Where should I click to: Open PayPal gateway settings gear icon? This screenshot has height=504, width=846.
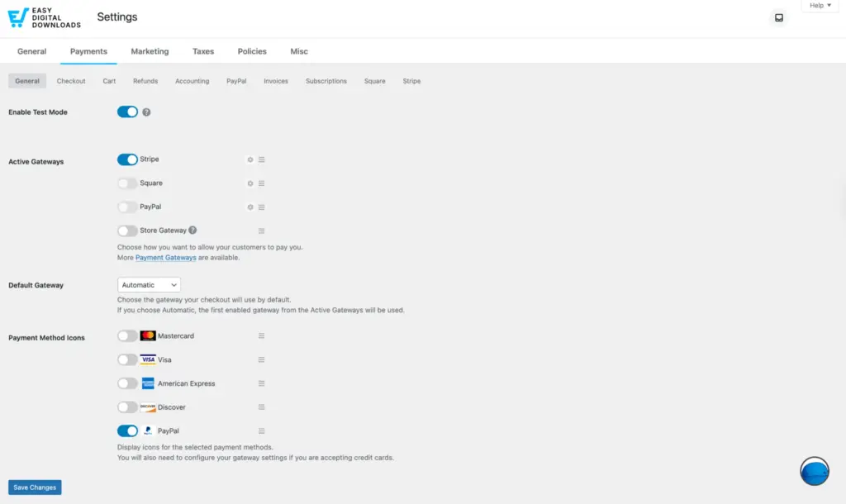click(250, 207)
